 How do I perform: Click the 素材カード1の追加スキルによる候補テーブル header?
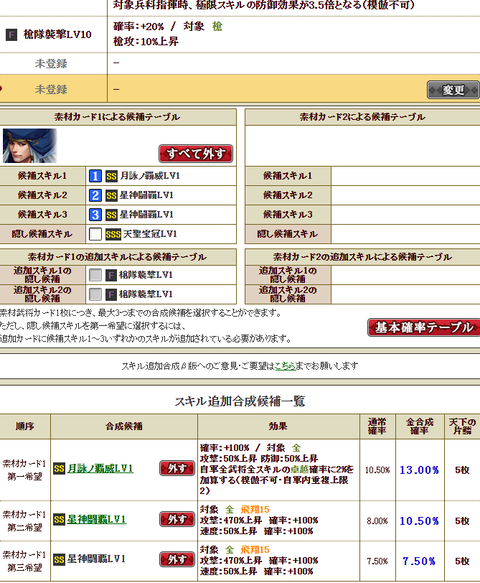(x=117, y=257)
